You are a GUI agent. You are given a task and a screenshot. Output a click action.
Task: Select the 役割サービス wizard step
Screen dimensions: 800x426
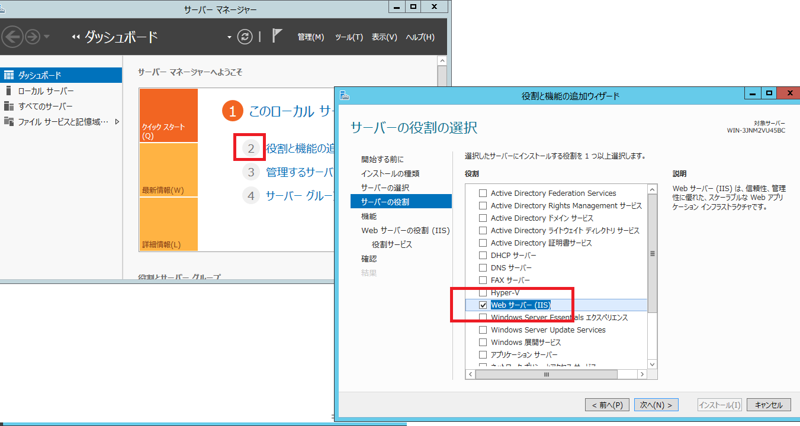pos(392,244)
